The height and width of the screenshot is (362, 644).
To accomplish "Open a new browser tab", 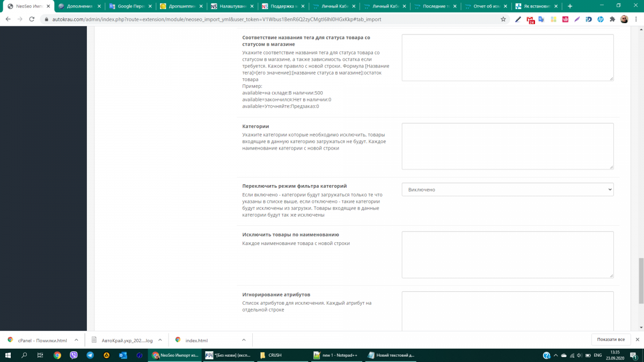I will 570,6.
